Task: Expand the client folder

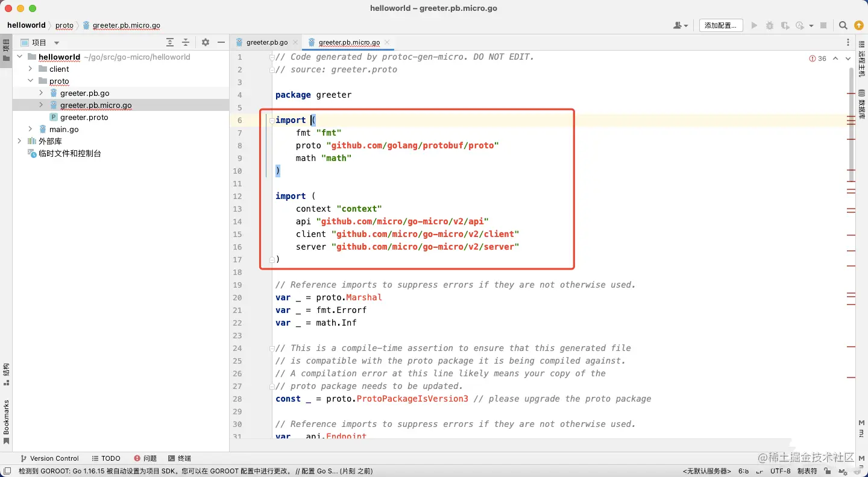Action: pos(30,69)
